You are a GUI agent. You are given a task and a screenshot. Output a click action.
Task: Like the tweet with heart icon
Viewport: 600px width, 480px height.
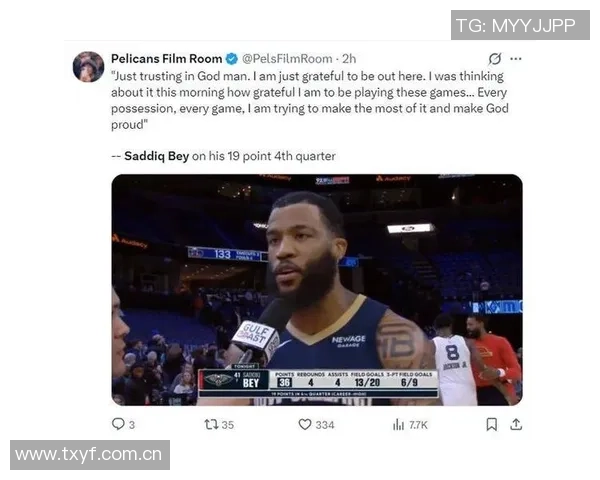305,424
